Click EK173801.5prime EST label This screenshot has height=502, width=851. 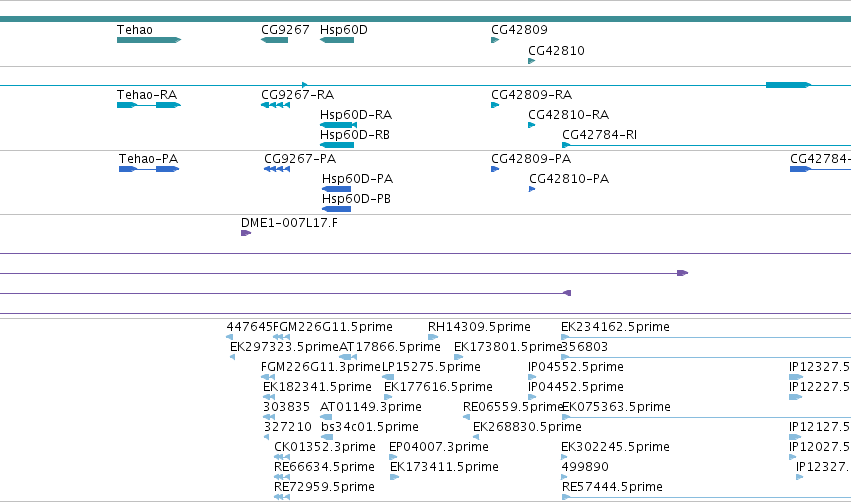point(507,347)
